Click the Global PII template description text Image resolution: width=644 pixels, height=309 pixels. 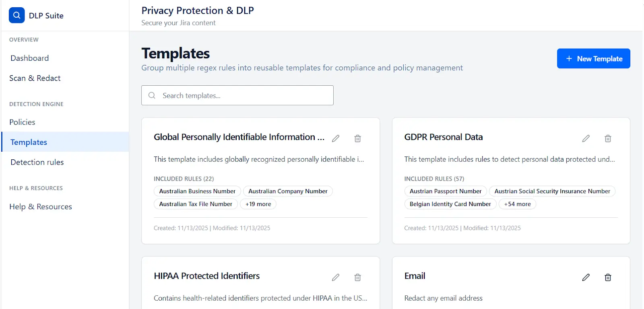(259, 159)
